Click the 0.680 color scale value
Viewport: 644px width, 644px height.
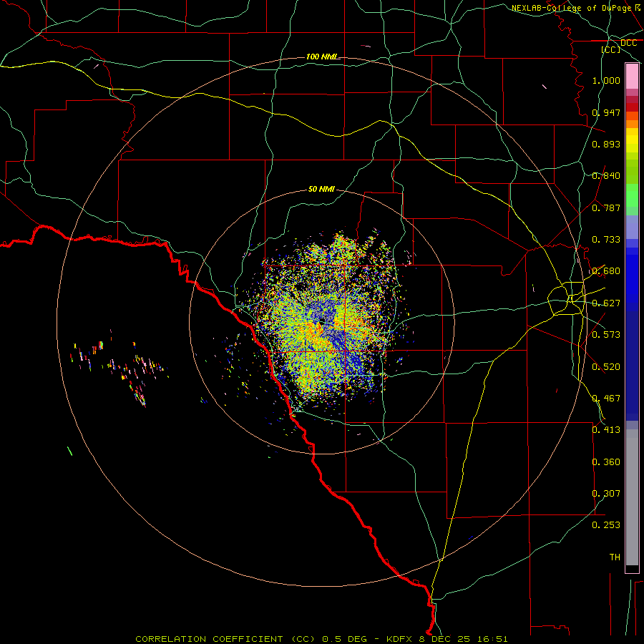point(606,271)
